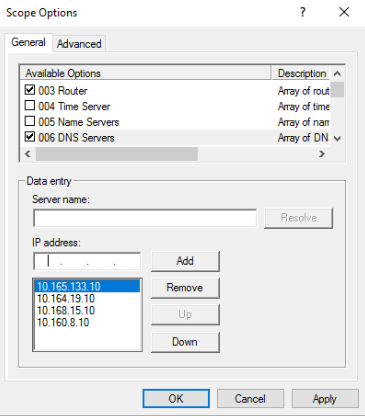Cancel the Scope Options dialog

pos(250,398)
